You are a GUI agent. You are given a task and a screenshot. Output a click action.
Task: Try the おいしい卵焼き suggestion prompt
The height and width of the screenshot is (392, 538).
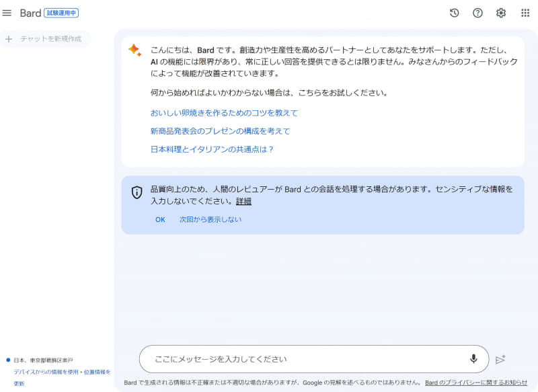click(224, 113)
